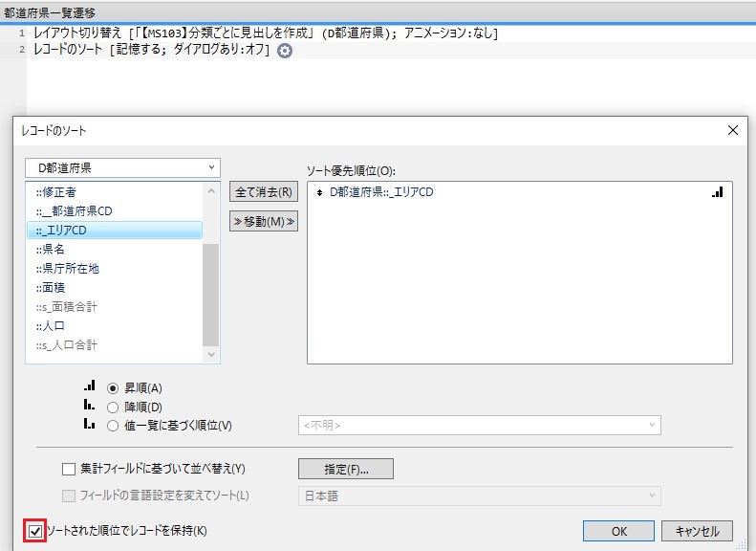756x551 pixels.
Task: Select ::_エリアCD field in list
Action: point(115,231)
